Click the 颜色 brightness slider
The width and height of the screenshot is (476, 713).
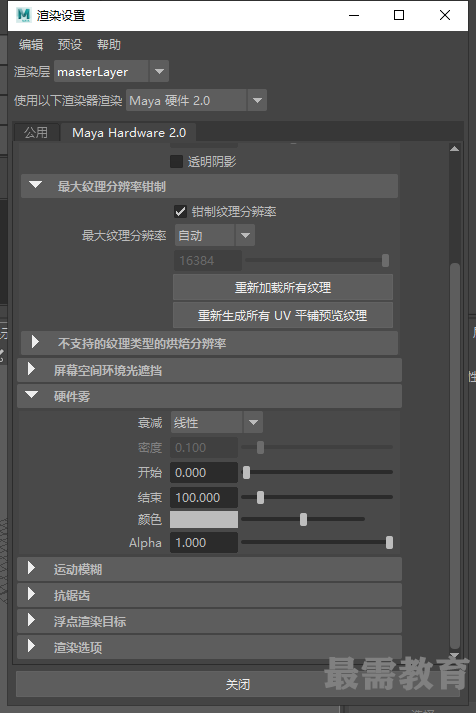pyautogui.click(x=303, y=519)
